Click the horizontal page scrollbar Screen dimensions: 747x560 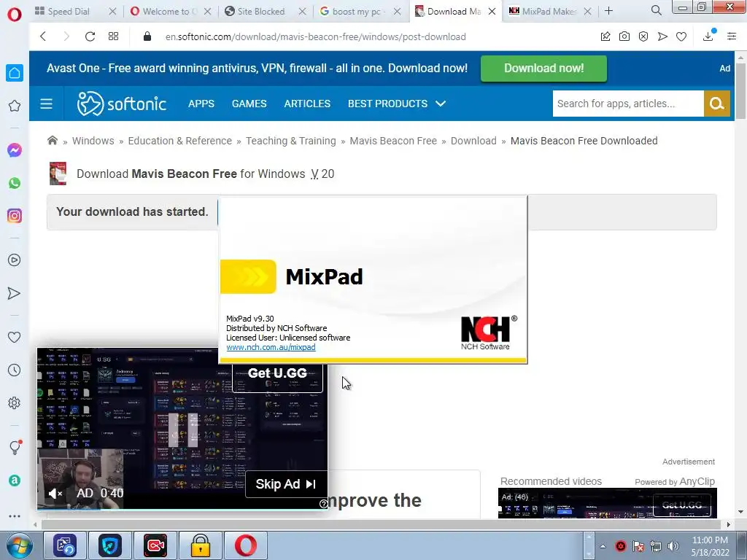point(381,524)
